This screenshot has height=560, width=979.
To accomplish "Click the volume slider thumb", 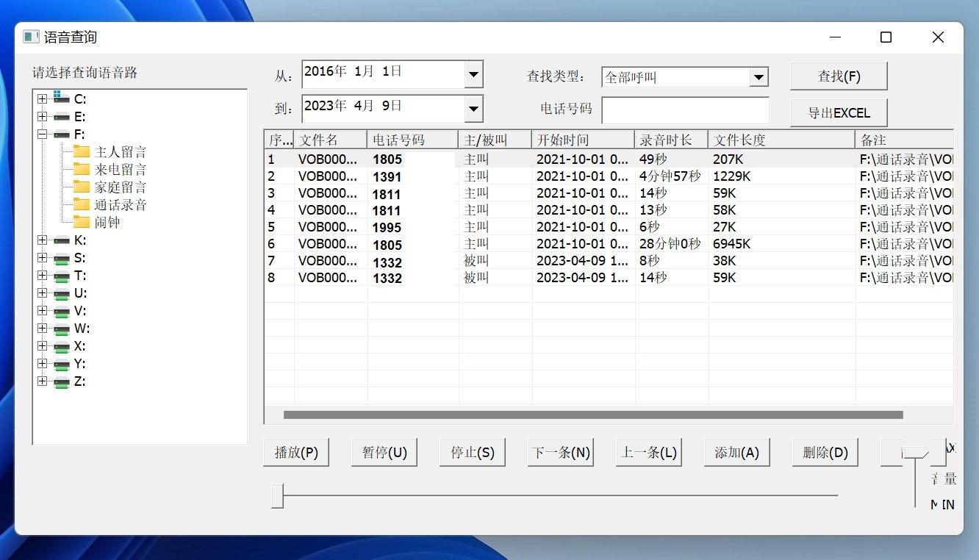I will [x=916, y=451].
